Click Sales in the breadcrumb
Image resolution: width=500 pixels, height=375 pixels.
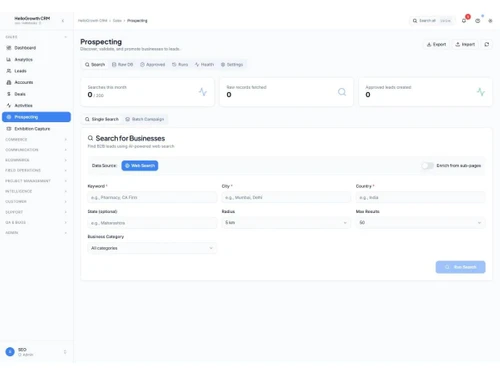[x=117, y=21]
